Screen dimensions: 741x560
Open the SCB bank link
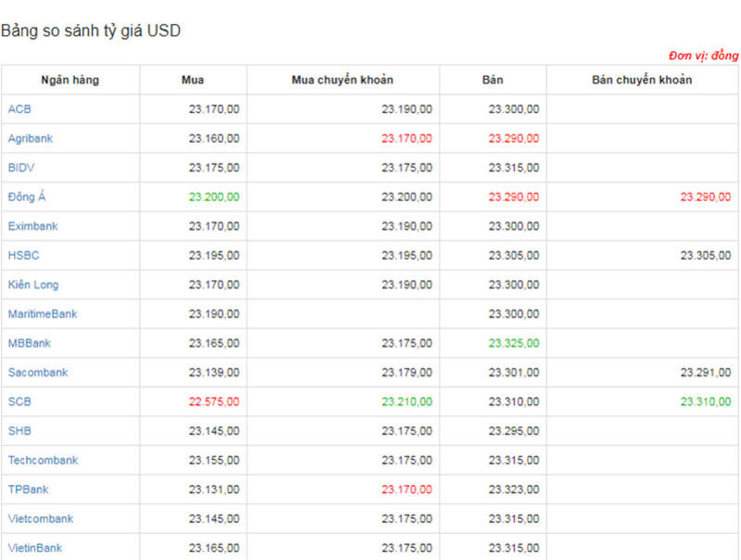tap(19, 401)
